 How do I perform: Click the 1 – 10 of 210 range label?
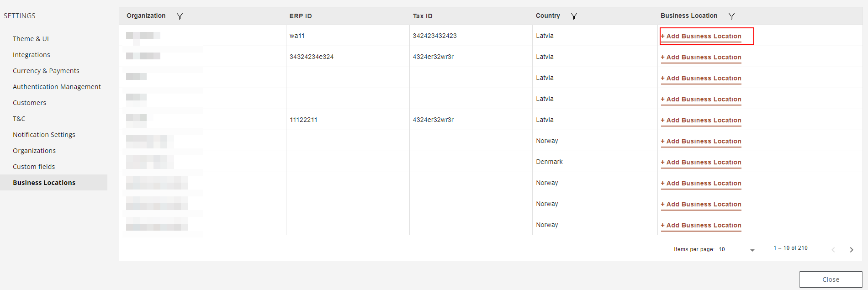[x=790, y=248]
